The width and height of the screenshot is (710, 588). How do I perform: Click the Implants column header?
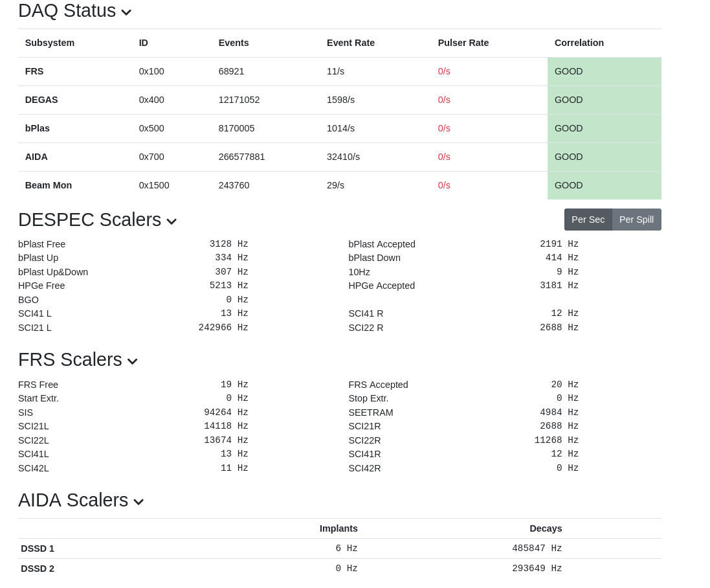pos(338,528)
